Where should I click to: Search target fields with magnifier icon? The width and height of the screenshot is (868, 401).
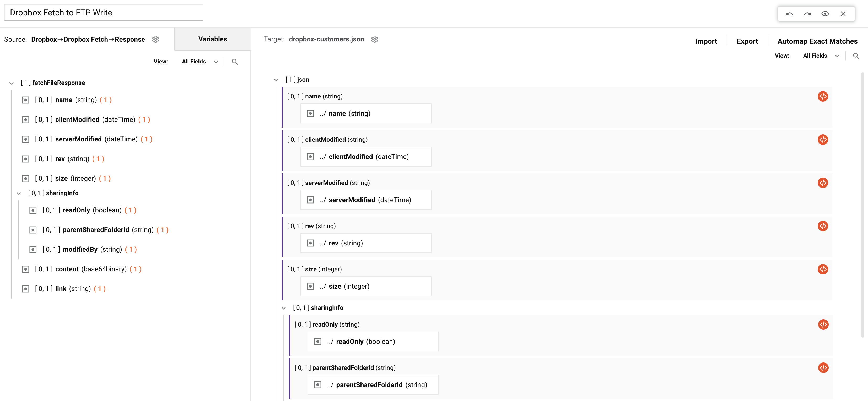coord(856,56)
